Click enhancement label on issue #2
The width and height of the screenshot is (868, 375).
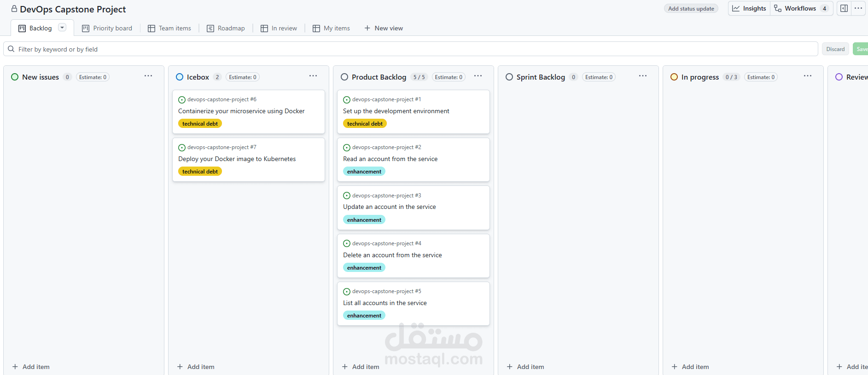coord(364,171)
